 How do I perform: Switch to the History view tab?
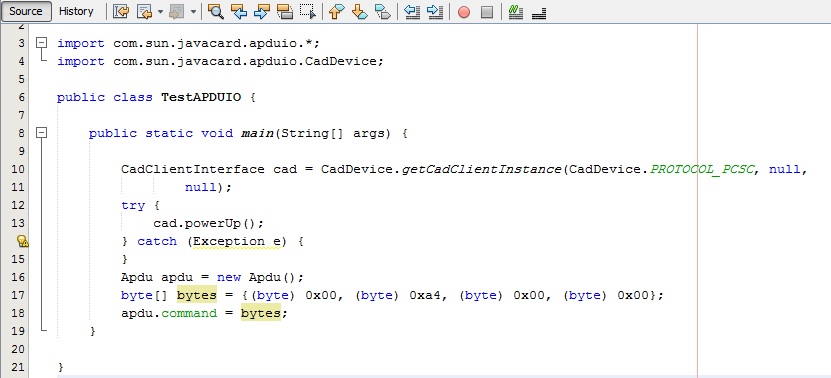pyautogui.click(x=76, y=11)
